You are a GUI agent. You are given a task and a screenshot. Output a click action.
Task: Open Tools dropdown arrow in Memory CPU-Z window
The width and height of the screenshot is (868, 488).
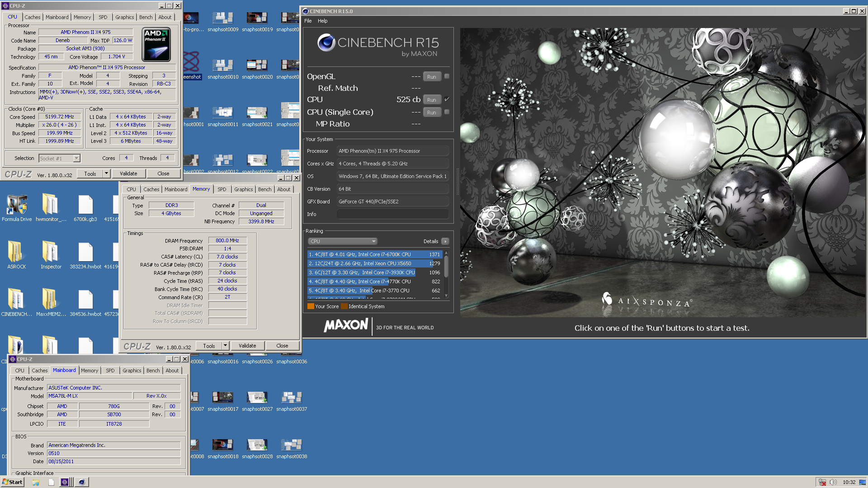tap(225, 346)
